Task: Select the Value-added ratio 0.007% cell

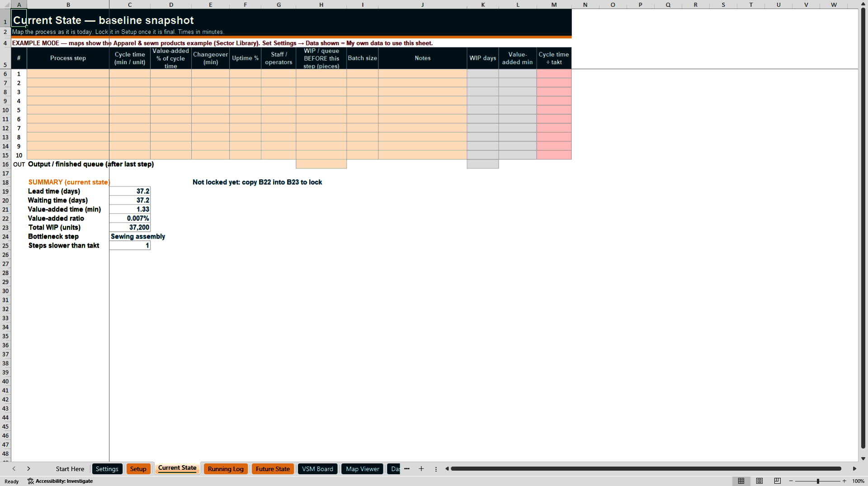Action: [x=130, y=218]
